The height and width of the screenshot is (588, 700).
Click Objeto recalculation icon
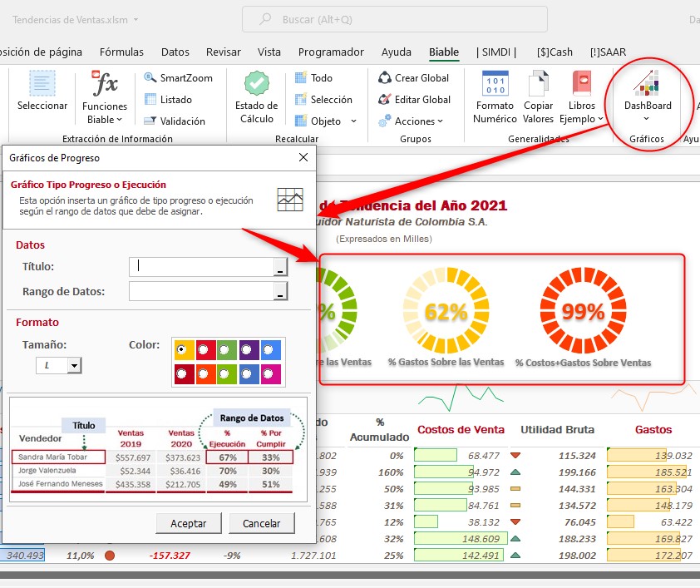301,121
